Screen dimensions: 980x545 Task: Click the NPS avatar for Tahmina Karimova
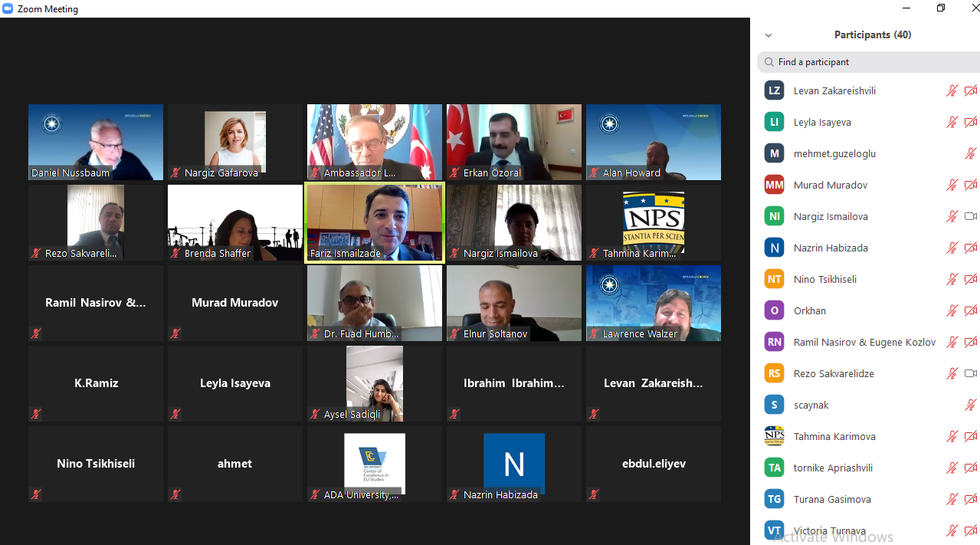coord(774,436)
